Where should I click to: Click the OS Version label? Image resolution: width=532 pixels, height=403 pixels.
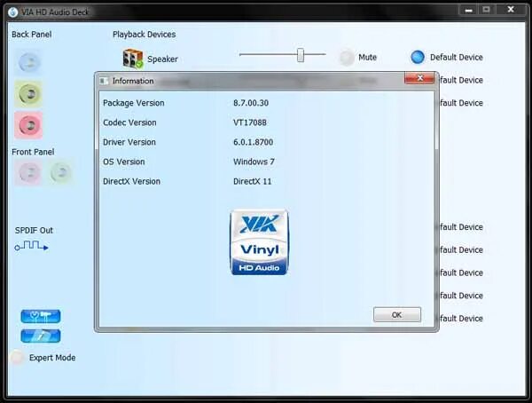point(124,162)
